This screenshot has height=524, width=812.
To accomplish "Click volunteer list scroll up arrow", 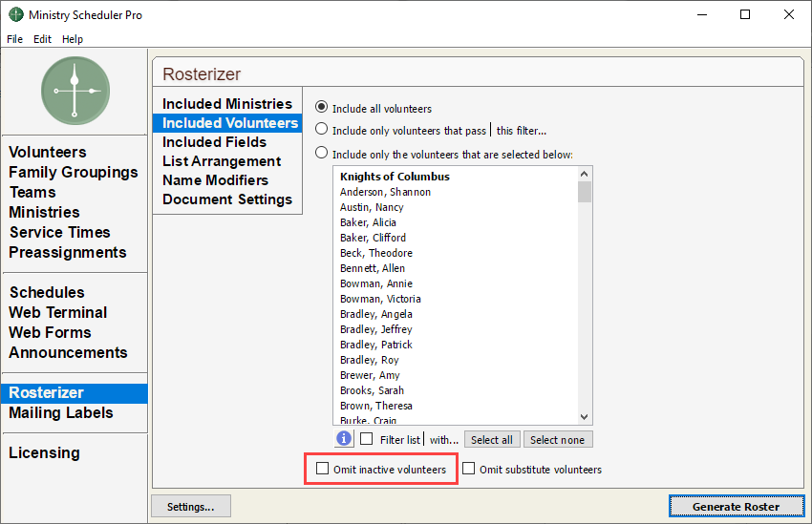I will click(x=584, y=174).
